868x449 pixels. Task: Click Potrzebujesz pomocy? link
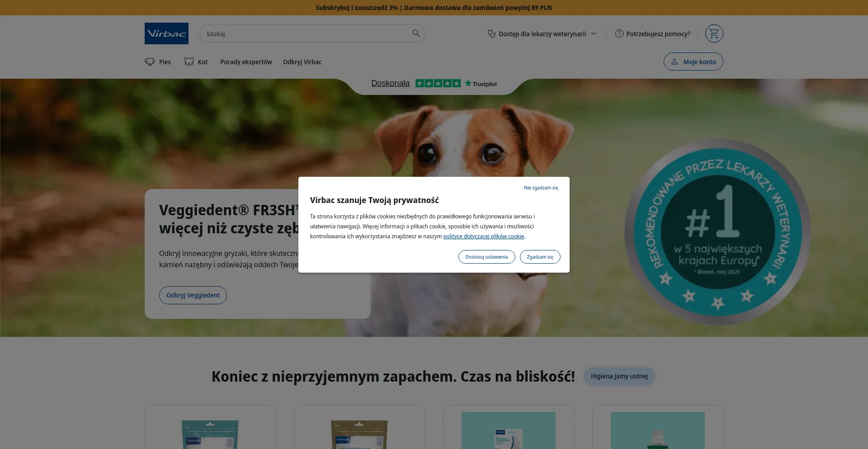click(653, 34)
